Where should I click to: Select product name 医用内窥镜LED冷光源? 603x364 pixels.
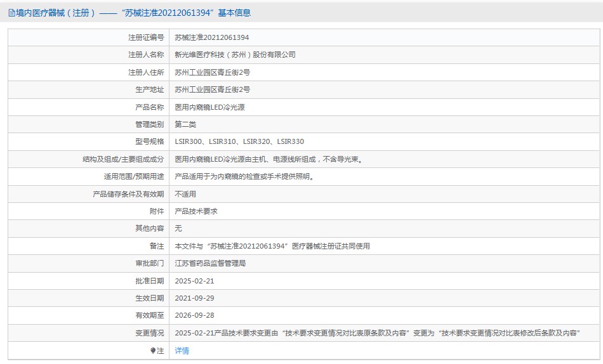[x=209, y=107]
